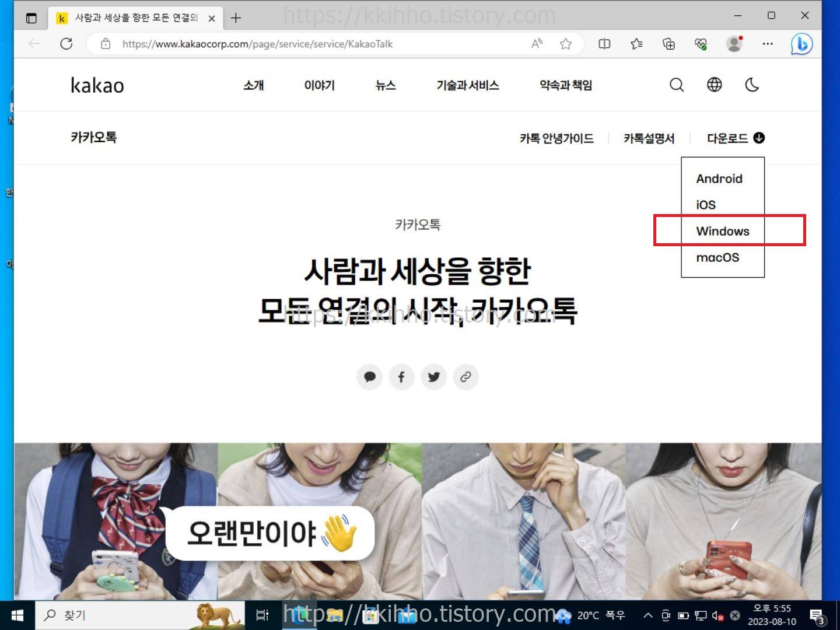
Task: Click the site search magnifier icon
Action: pyautogui.click(x=677, y=85)
